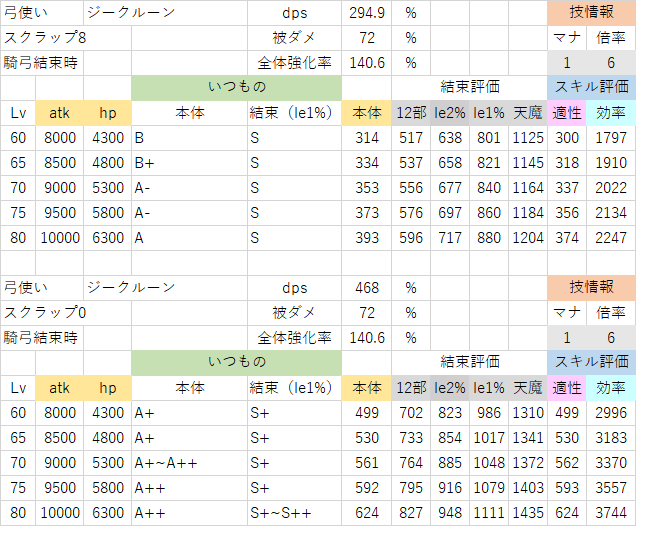
Task: Select the dps value 294.9 cell
Action: click(x=366, y=13)
